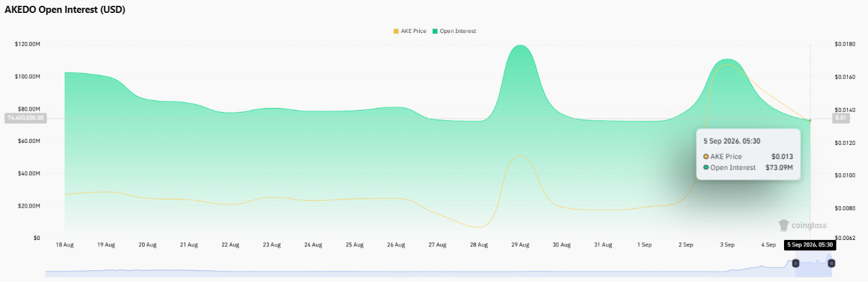This screenshot has width=868, height=282.
Task: Click the 5 Sep 2026, 05:30 axis label
Action: [x=811, y=245]
